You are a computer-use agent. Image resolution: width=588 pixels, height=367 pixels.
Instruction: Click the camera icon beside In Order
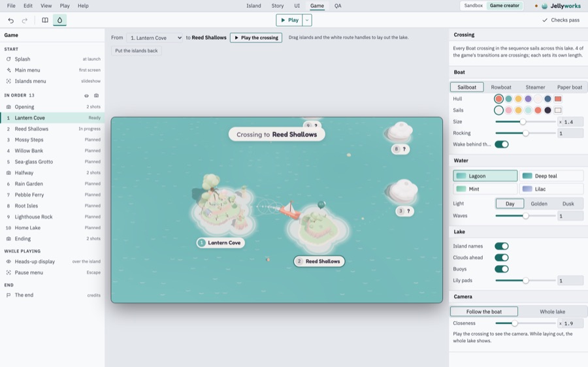pos(97,95)
